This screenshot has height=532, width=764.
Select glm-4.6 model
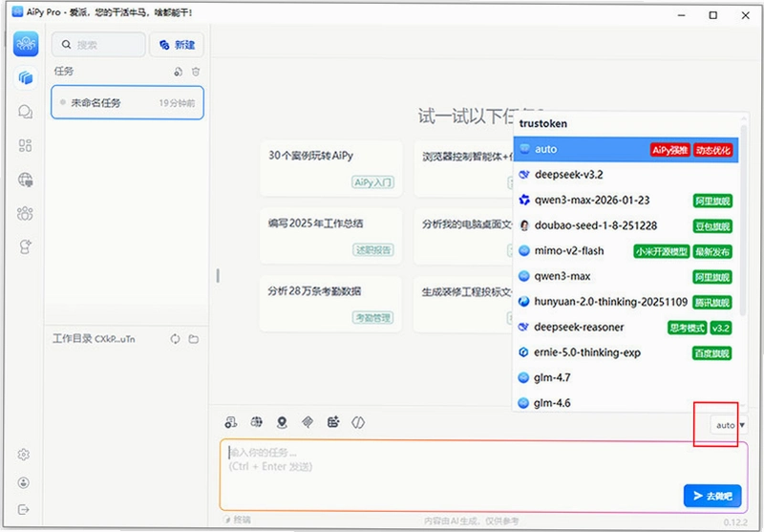[x=626, y=402]
